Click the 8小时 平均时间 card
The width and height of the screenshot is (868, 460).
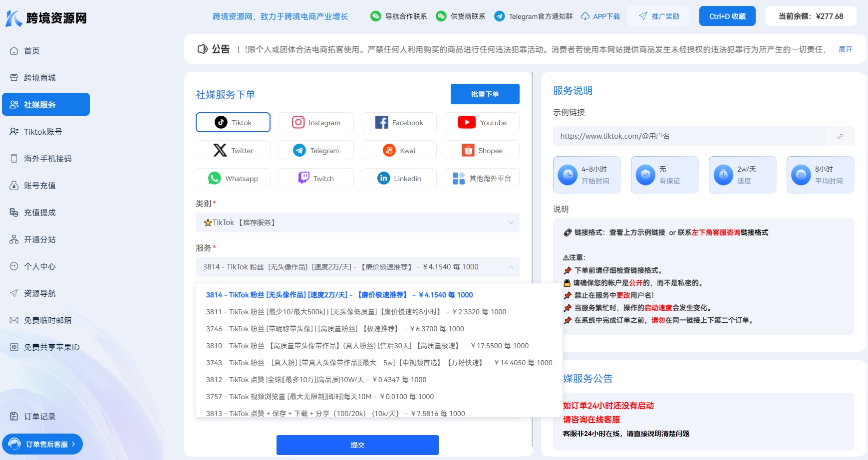pos(821,175)
